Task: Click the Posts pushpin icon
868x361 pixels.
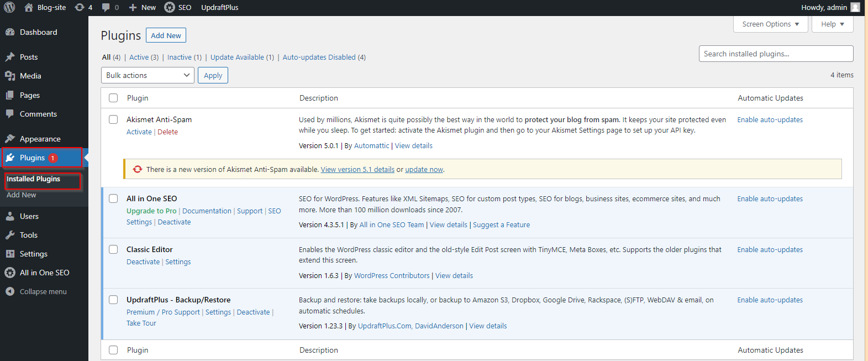Action: [x=10, y=57]
